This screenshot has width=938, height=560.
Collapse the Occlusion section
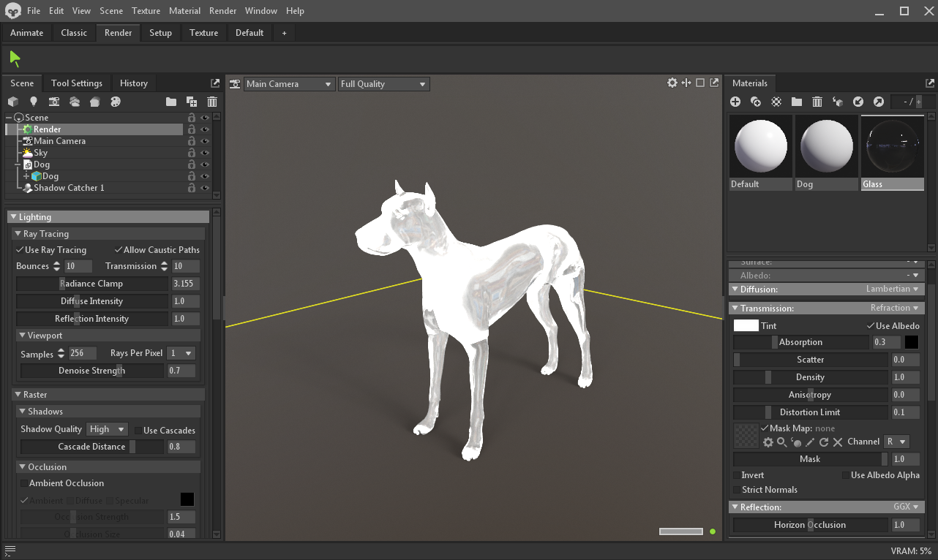pyautogui.click(x=22, y=467)
